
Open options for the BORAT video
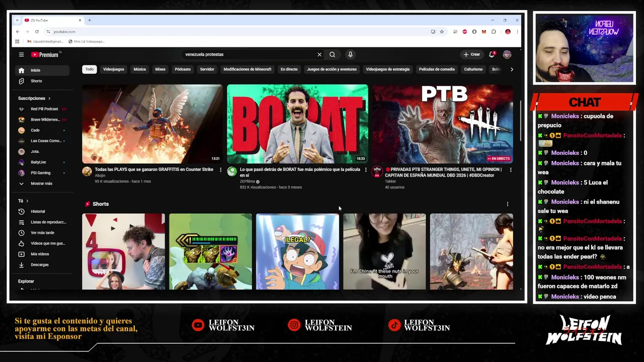point(366,170)
